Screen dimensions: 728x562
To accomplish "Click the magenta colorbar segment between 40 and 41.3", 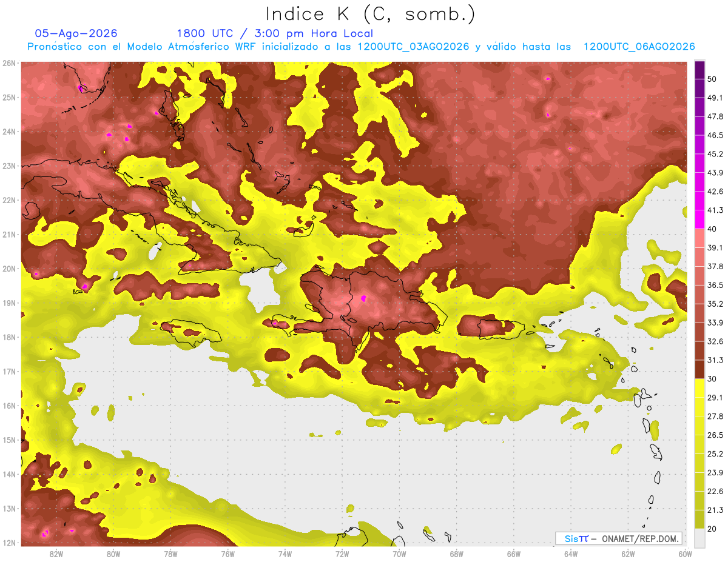I will point(699,219).
